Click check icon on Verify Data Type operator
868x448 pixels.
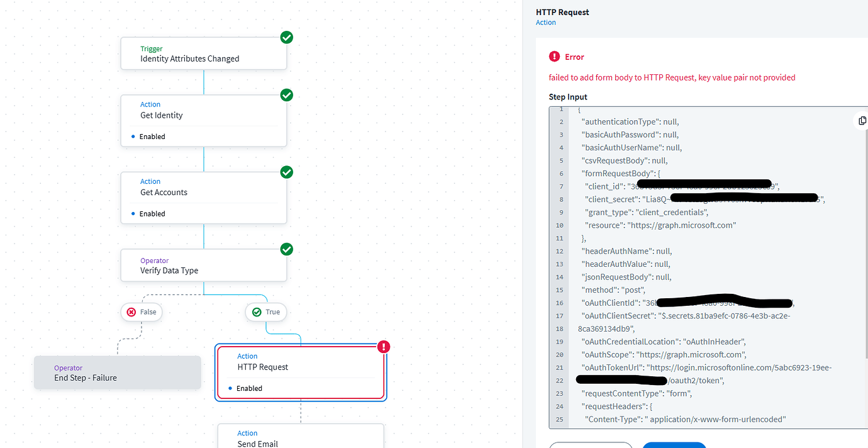coord(286,249)
